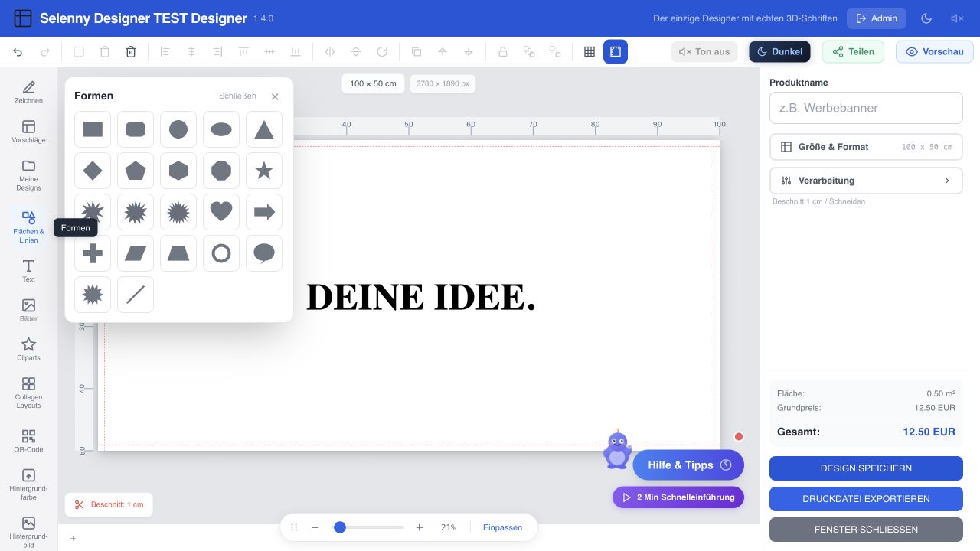This screenshot has width=980, height=551.
Task: Click the undo arrow
Action: (x=18, y=52)
